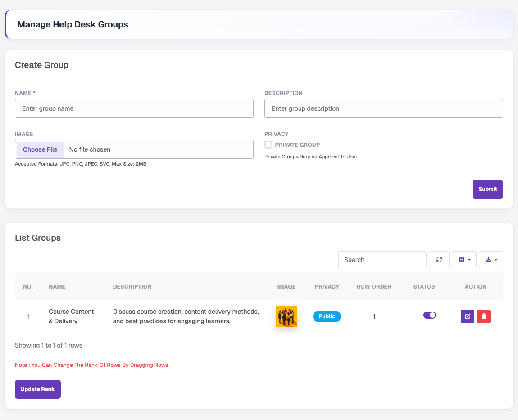Image resolution: width=518 pixels, height=420 pixels.
Task: Click 'No file chosen' text
Action: tap(90, 149)
